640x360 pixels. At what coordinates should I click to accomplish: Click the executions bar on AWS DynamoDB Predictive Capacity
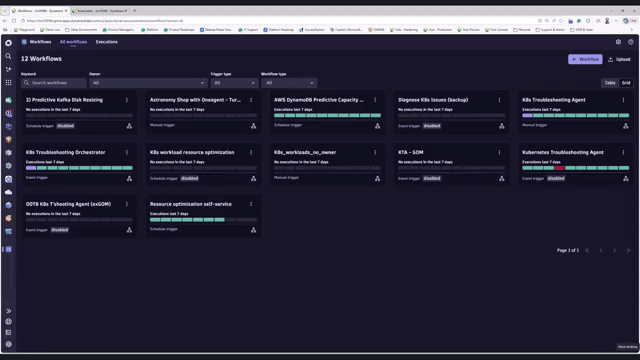[327, 116]
